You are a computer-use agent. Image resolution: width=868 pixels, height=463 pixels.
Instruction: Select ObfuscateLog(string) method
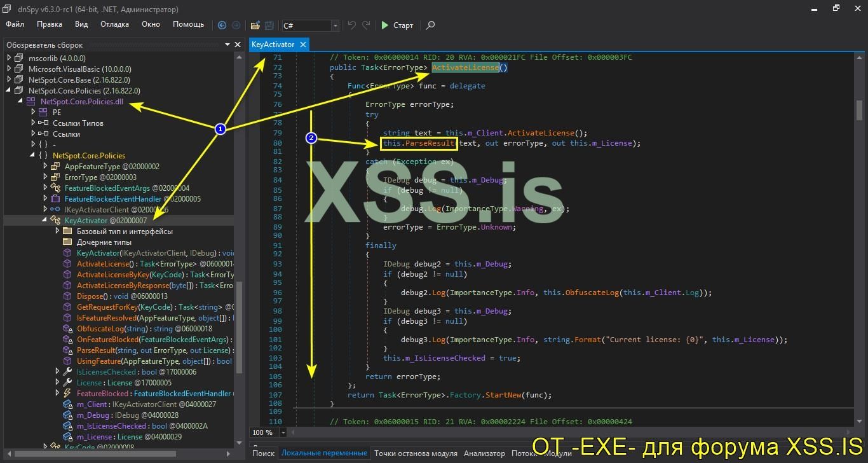pos(144,328)
